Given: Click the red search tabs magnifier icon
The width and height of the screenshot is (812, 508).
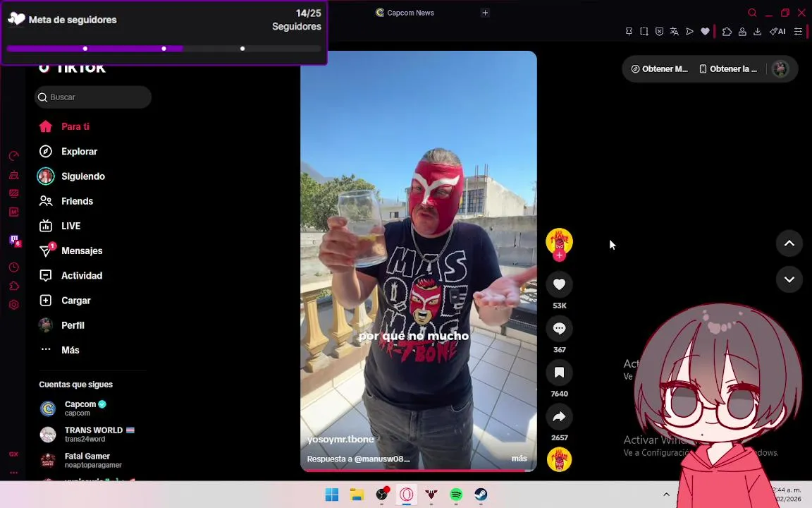Looking at the screenshot, I should [752, 13].
